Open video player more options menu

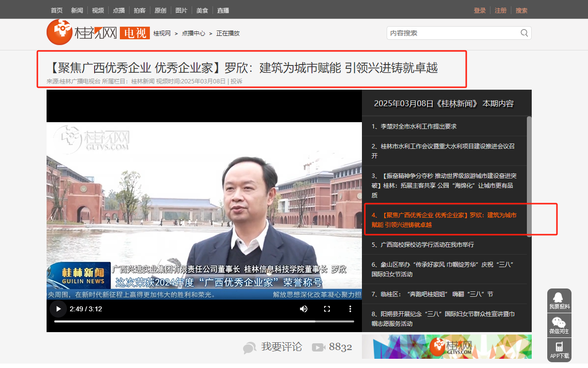pos(350,309)
